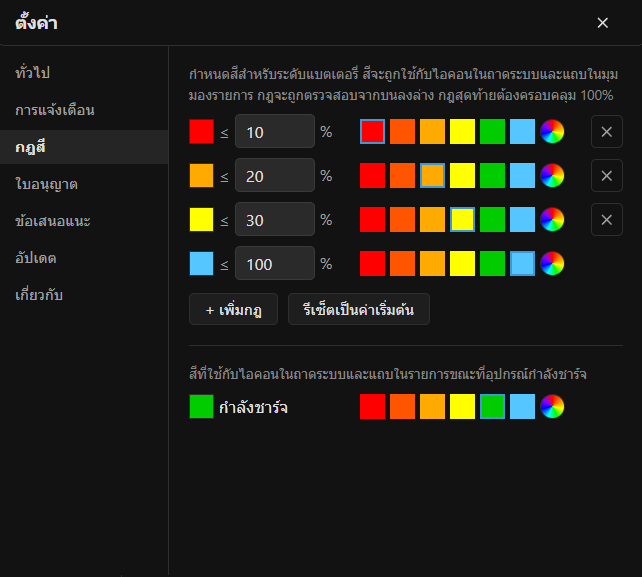Open the ทั่วไป settings section

click(x=84, y=73)
